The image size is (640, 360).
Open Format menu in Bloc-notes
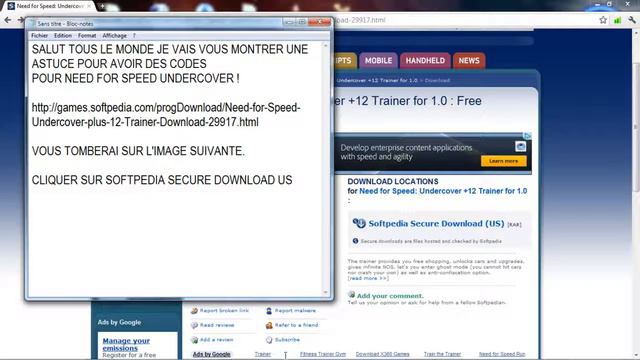point(87,36)
